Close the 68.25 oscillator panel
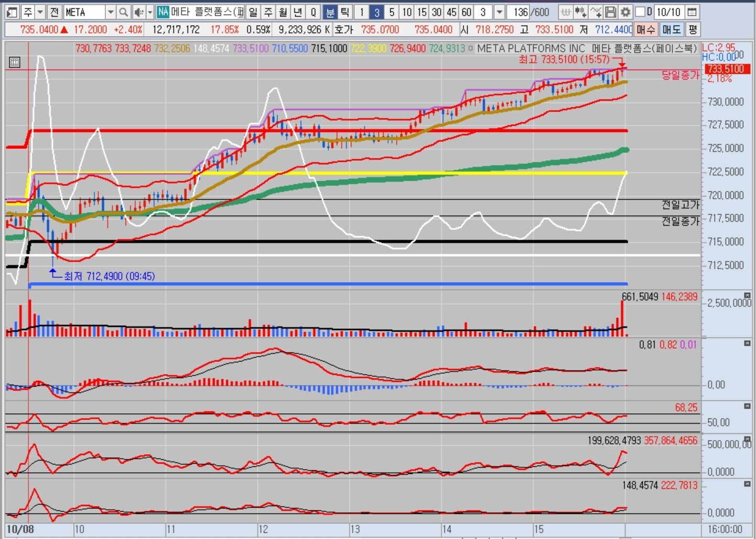 coord(747,406)
